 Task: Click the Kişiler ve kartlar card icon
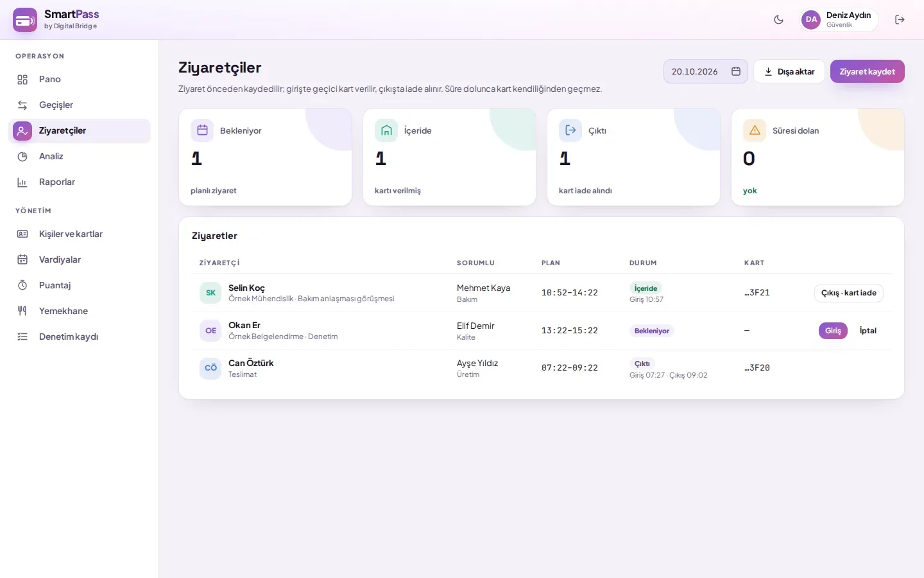[22, 234]
